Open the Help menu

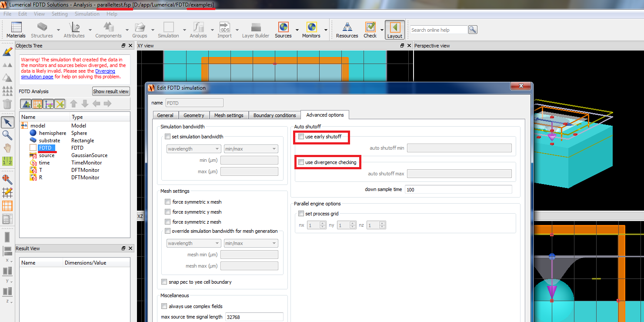click(112, 14)
